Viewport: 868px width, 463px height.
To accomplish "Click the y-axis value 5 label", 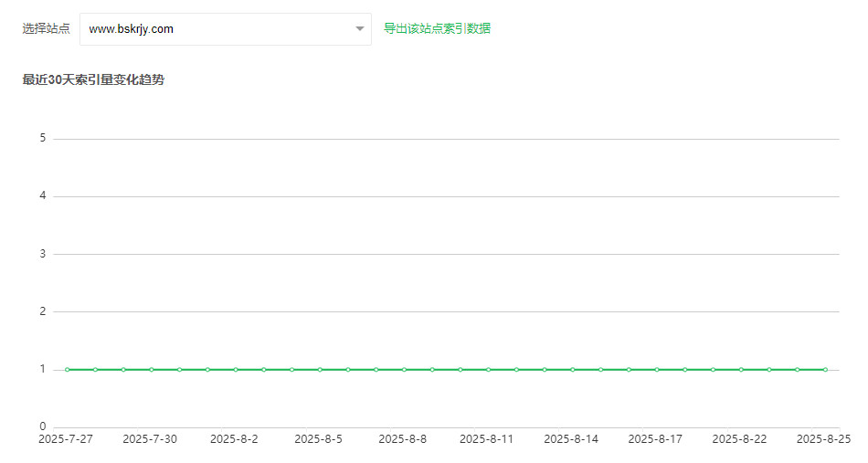I will tap(42, 139).
